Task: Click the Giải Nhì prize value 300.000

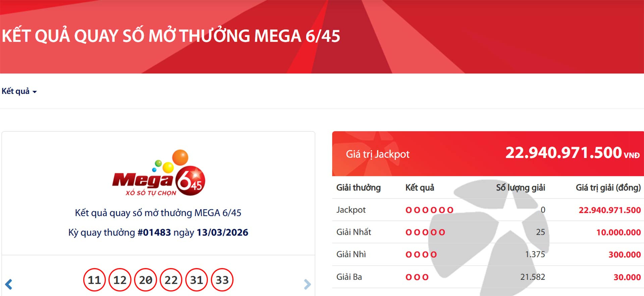Action: [x=624, y=255]
